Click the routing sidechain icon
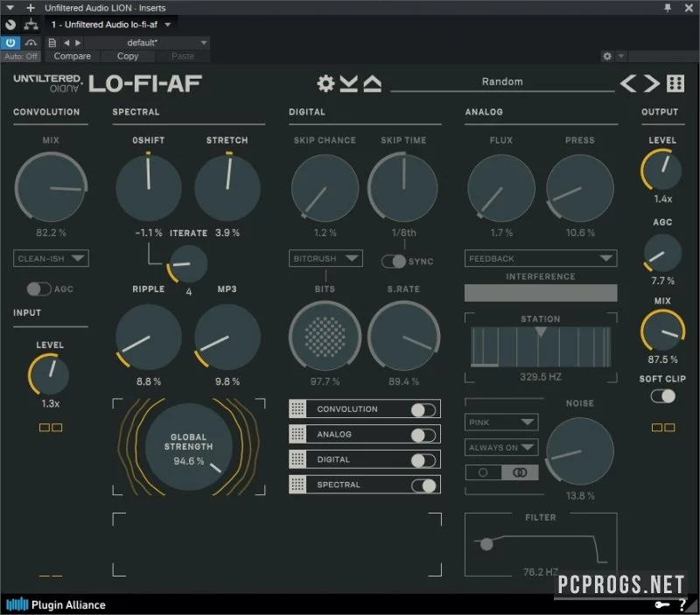700x615 pixels. (x=31, y=24)
